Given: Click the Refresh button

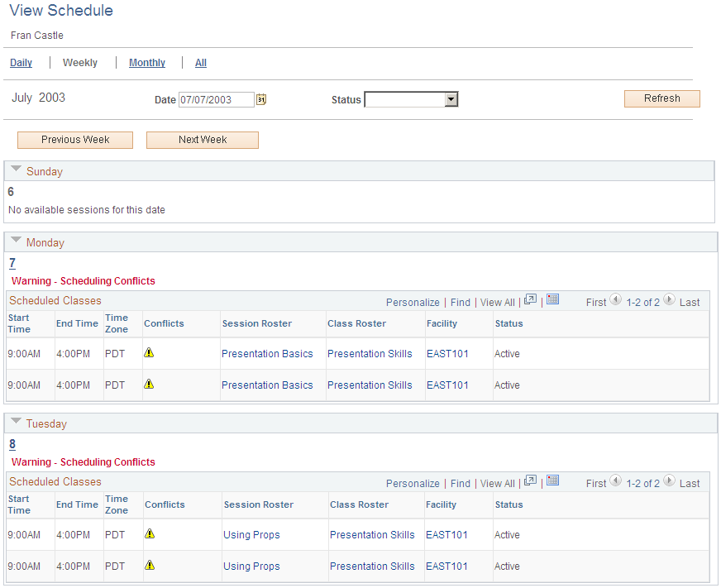Looking at the screenshot, I should [661, 98].
